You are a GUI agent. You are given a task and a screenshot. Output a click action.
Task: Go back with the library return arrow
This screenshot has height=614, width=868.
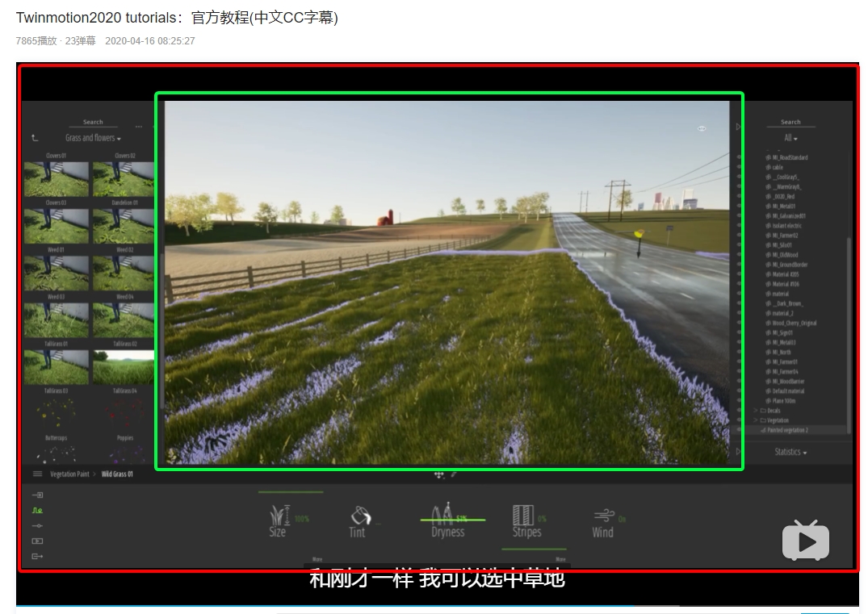click(35, 138)
